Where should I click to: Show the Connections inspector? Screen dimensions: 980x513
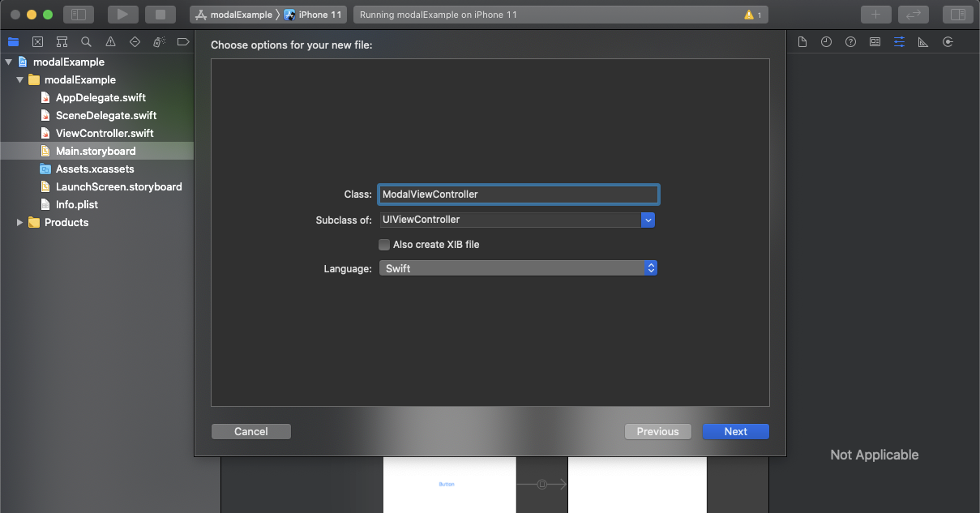click(x=948, y=42)
